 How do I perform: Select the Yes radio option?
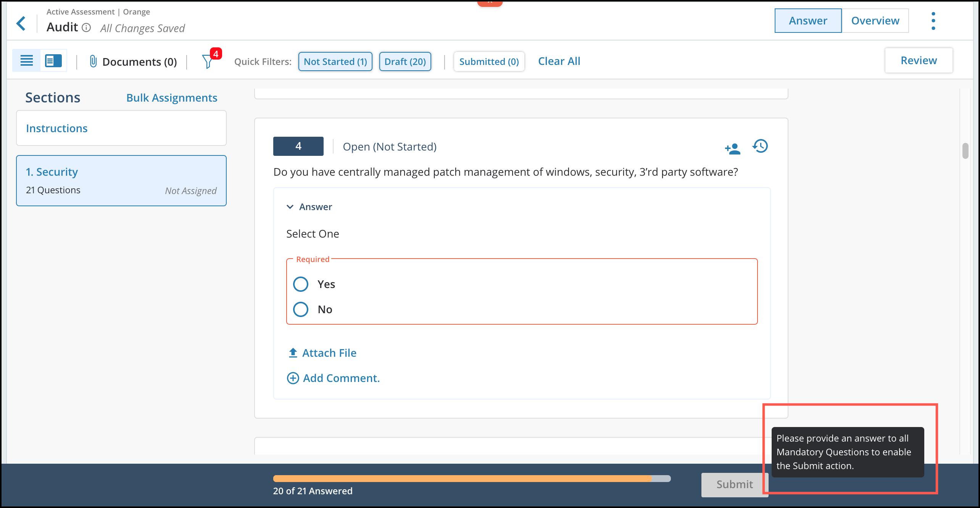[301, 284]
